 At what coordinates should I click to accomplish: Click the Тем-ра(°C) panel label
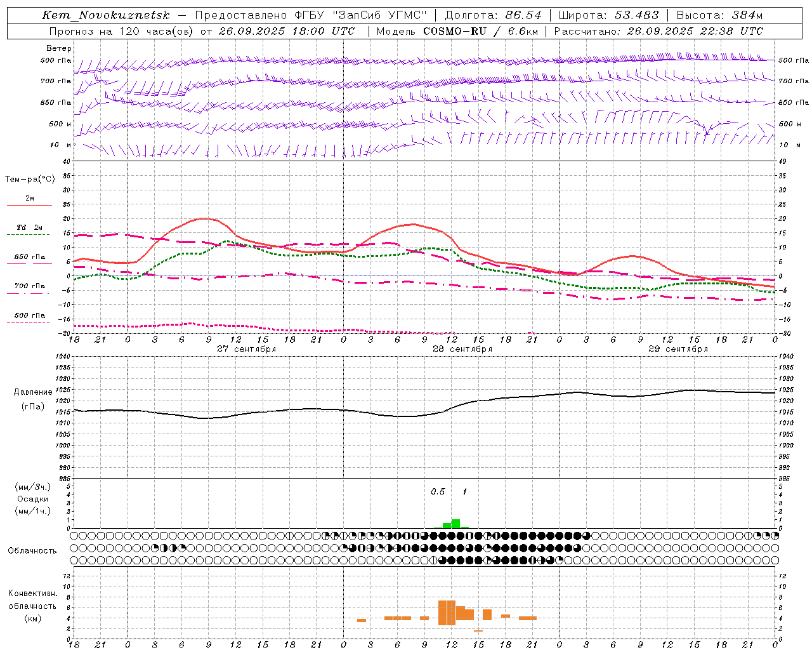click(x=30, y=180)
